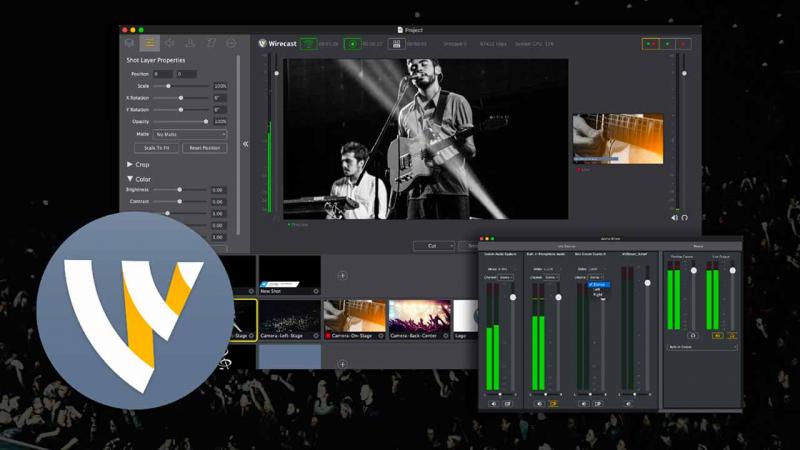This screenshot has width=800, height=450.
Task: Open the Matte dropdown
Action: (x=189, y=134)
